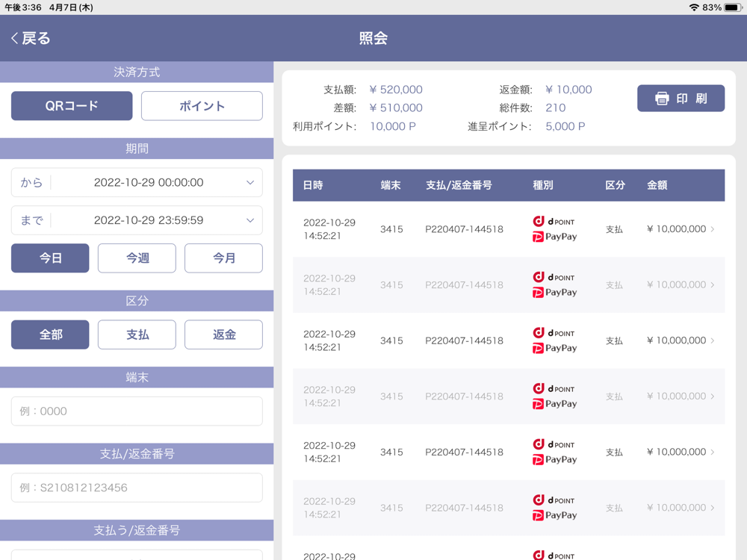Tap the PayPay logo in the fifth row
This screenshot has height=560, width=747.
tap(554, 459)
